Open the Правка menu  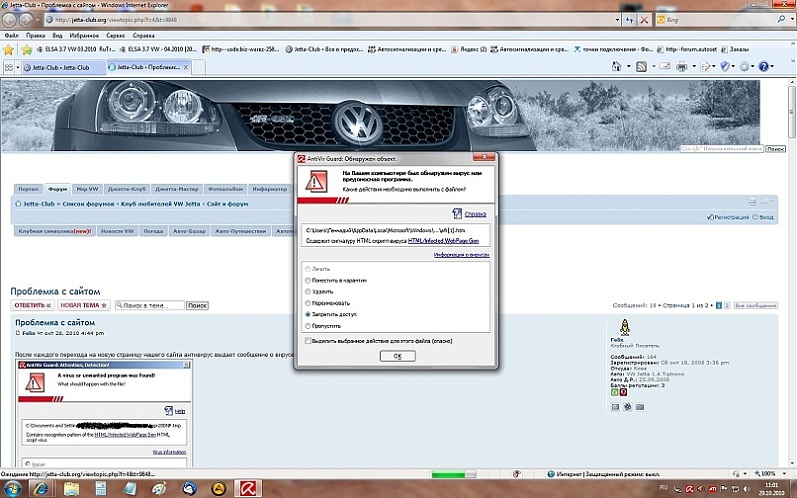35,36
